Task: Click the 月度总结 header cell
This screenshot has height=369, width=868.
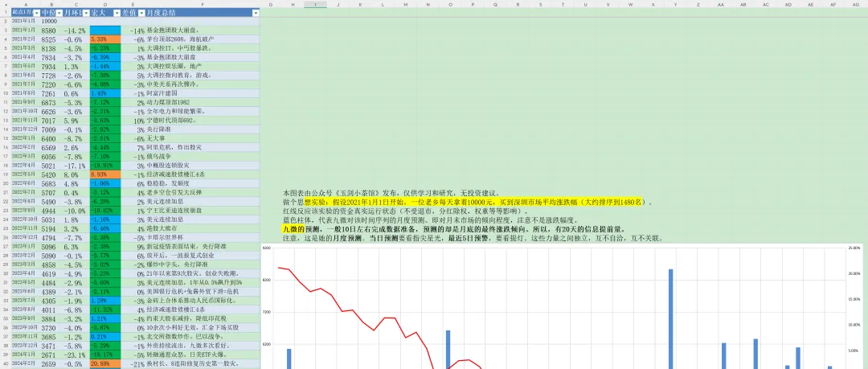Action: [x=203, y=12]
